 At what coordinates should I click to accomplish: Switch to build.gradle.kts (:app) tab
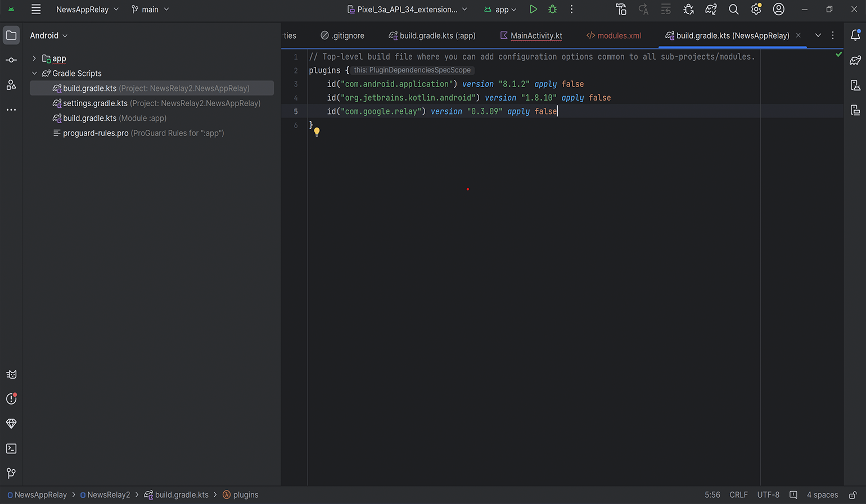tap(432, 35)
